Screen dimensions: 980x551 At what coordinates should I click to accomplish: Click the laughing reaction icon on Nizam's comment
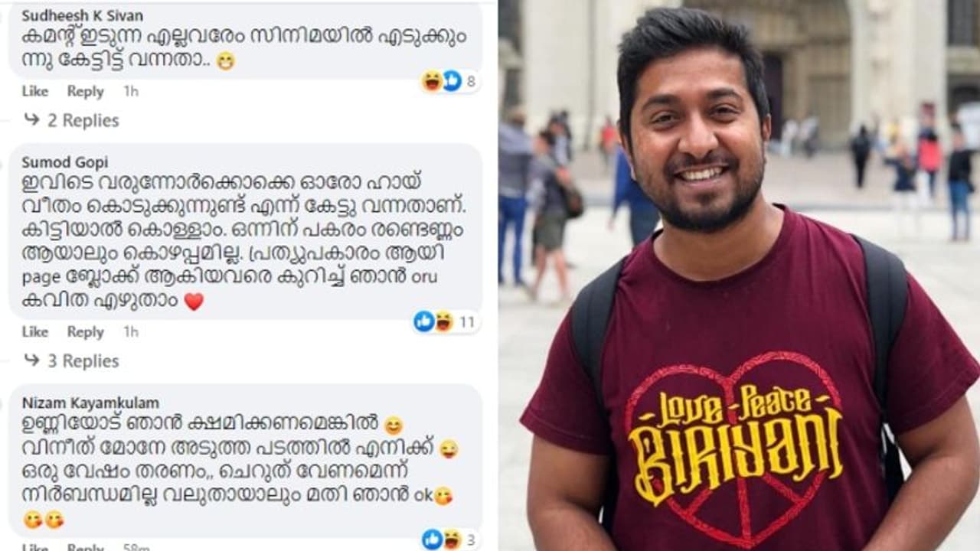tap(452, 539)
